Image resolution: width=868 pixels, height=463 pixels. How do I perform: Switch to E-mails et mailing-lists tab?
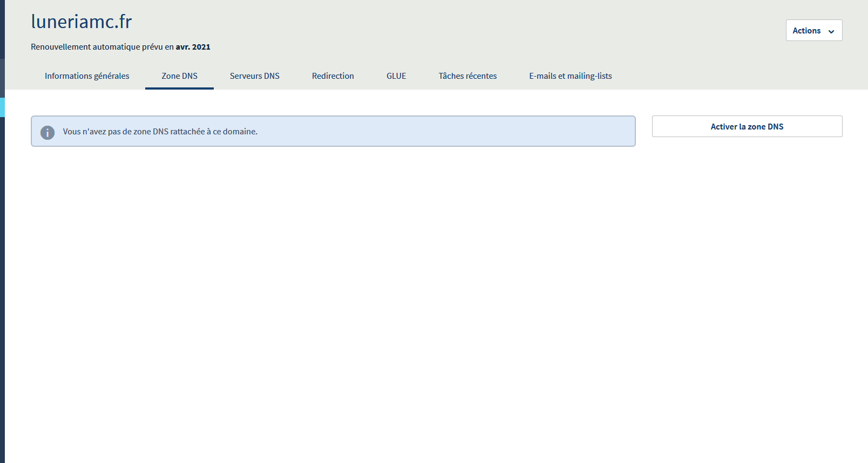(571, 76)
